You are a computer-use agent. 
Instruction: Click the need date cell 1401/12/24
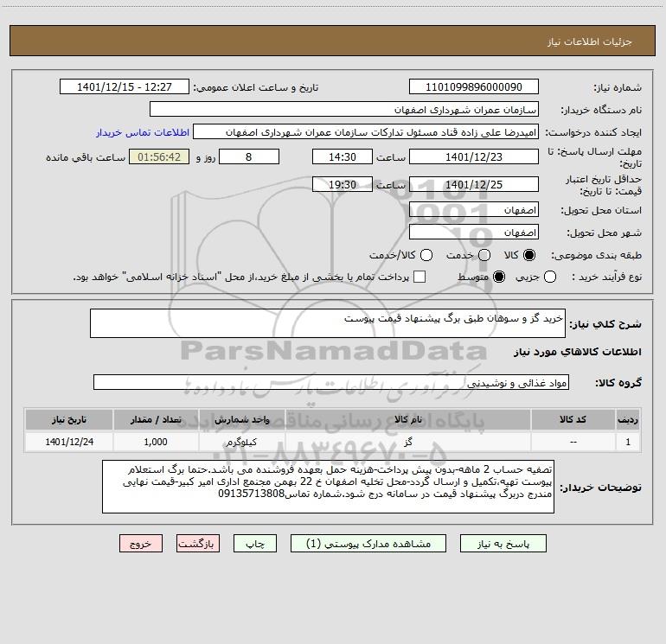(x=69, y=442)
